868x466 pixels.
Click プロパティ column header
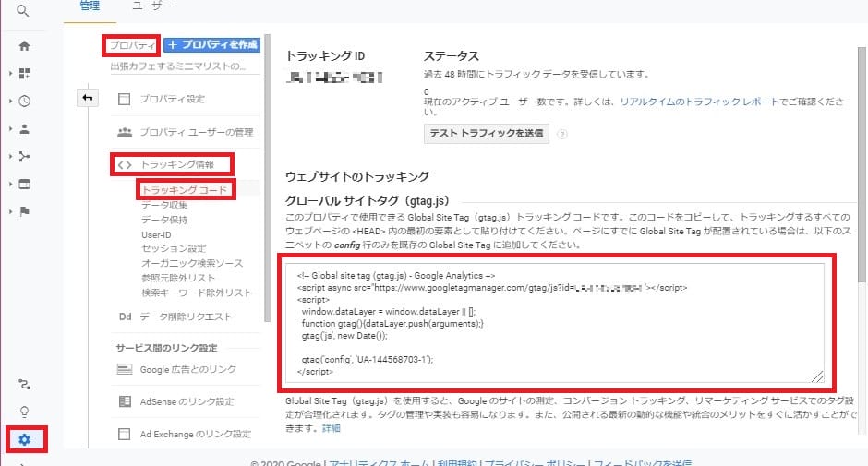tap(132, 45)
